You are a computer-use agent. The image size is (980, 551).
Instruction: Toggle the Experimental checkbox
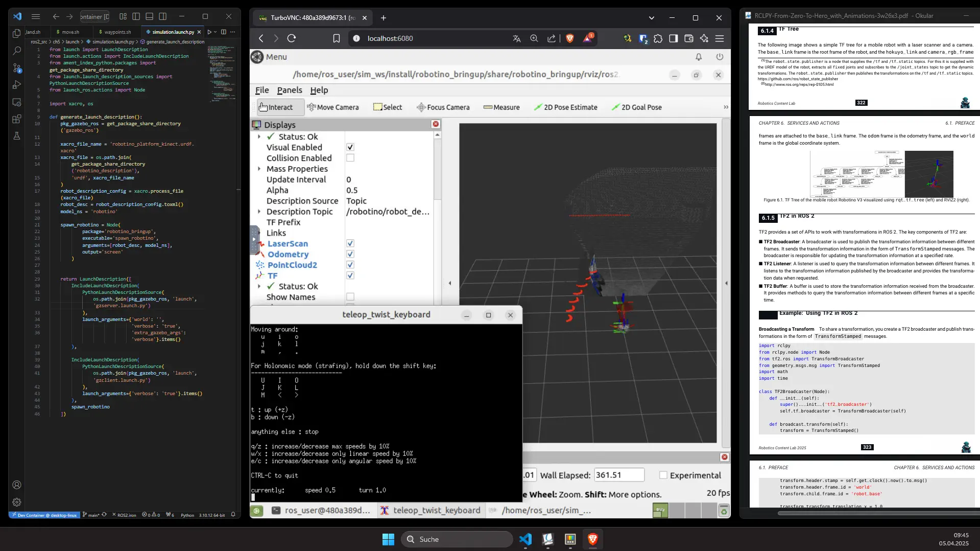(x=663, y=475)
